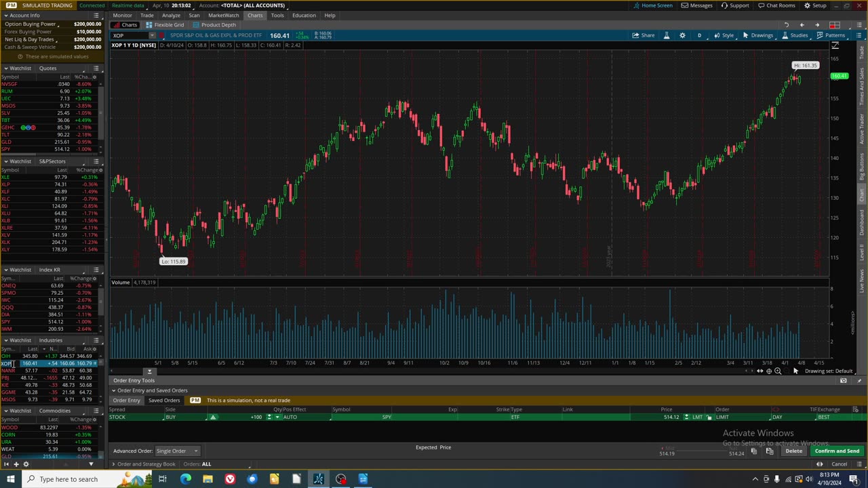Open the Drawings dropdown
This screenshot has height=488, width=868.
point(758,35)
